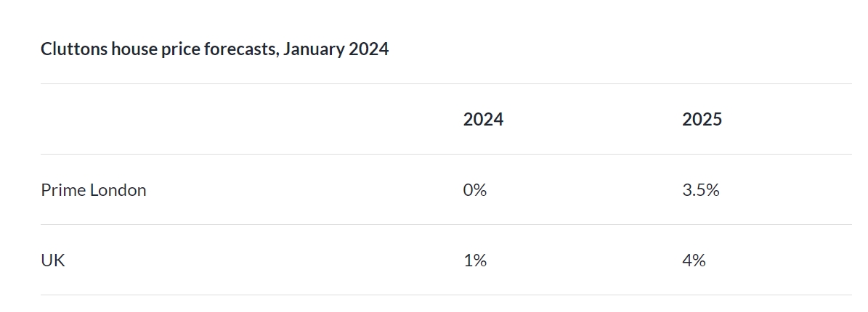
Task: Select the 2025 column header
Action: (702, 120)
